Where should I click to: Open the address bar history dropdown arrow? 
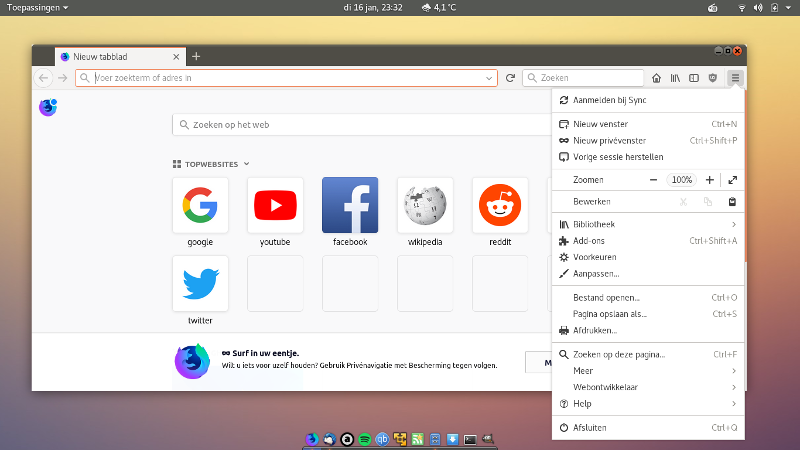489,78
